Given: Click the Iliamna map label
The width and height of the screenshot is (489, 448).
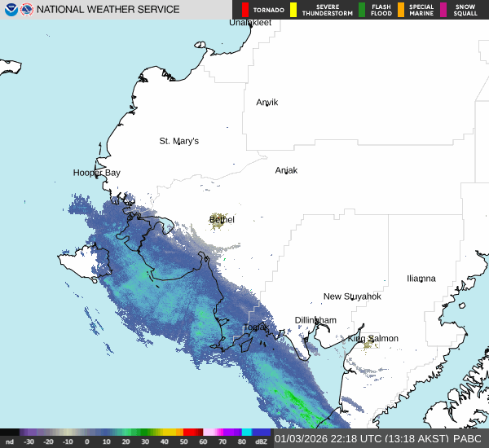Looking at the screenshot, I should point(421,279).
